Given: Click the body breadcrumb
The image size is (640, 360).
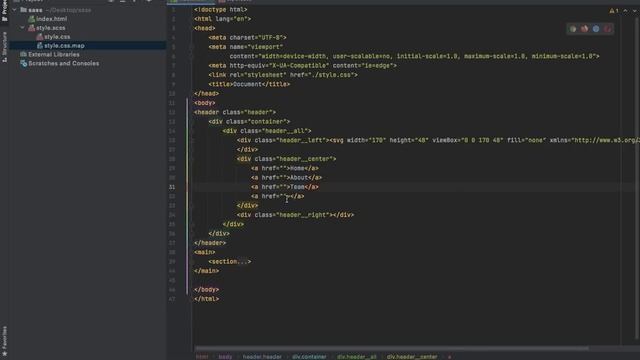Looking at the screenshot, I should coord(225,357).
